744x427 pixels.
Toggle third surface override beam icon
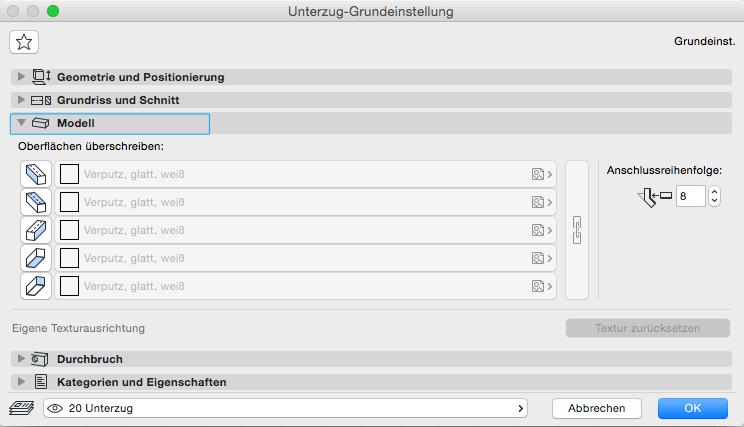pos(36,230)
